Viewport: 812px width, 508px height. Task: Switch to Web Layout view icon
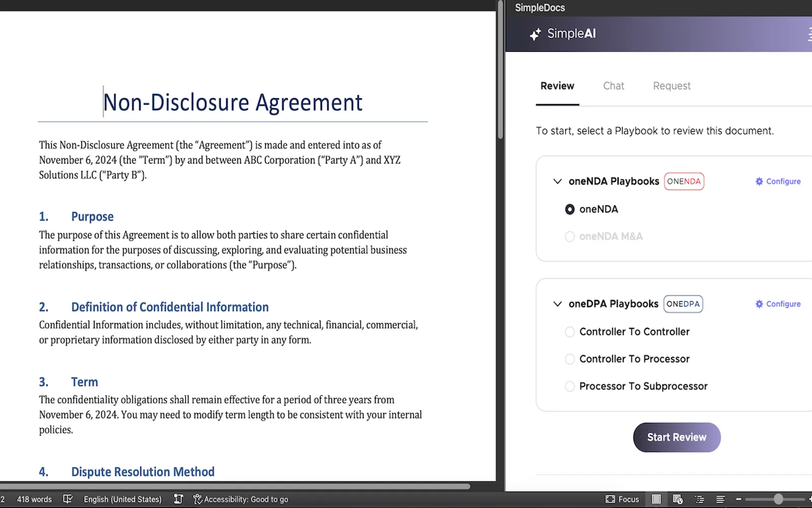pos(678,499)
